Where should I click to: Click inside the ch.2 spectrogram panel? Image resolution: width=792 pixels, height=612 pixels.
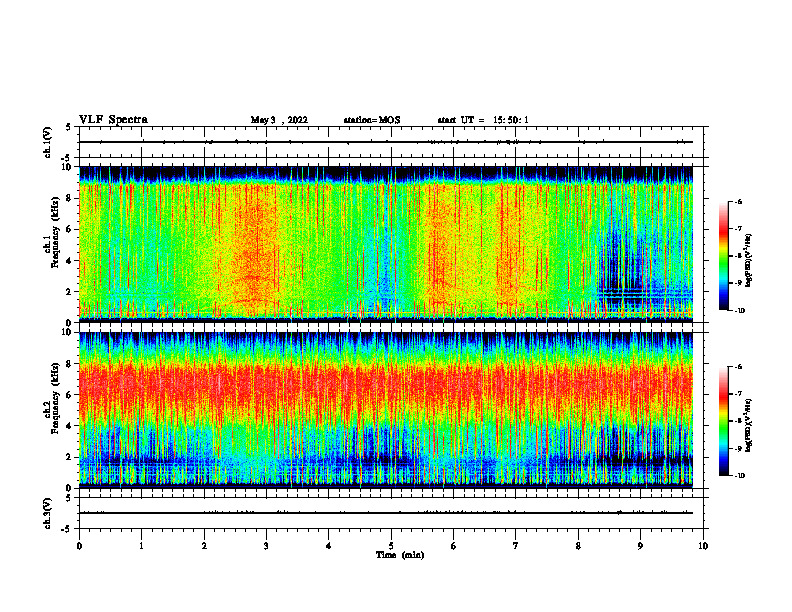pos(386,410)
